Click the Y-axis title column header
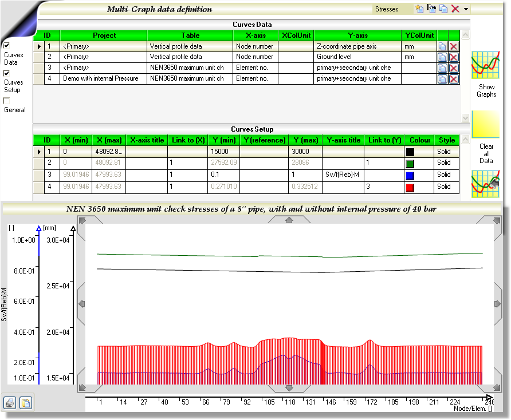 343,140
